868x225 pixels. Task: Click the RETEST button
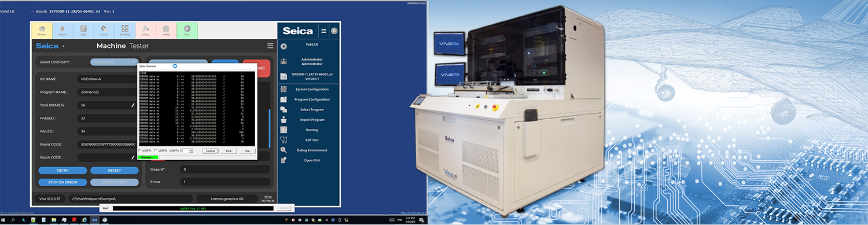tap(114, 171)
